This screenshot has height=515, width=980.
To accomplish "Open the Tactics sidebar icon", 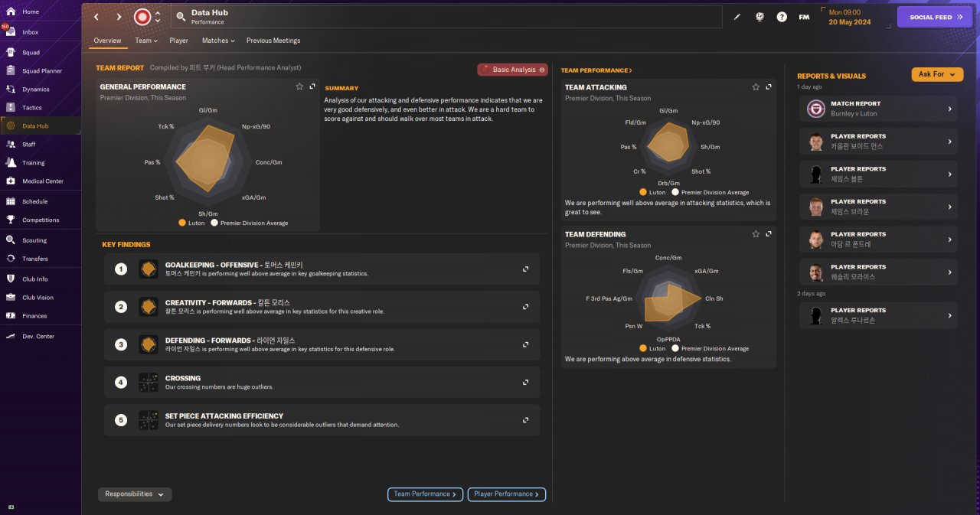I will tap(11, 108).
